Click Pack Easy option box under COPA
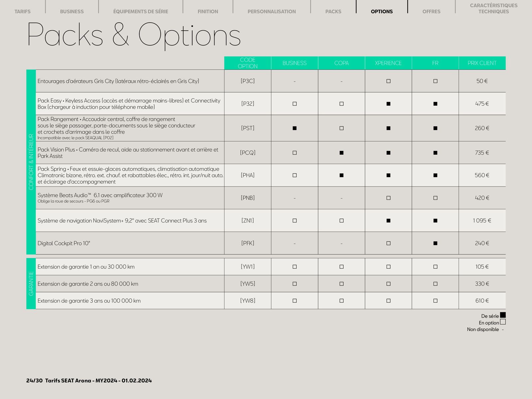The height and width of the screenshot is (399, 532). (x=341, y=104)
